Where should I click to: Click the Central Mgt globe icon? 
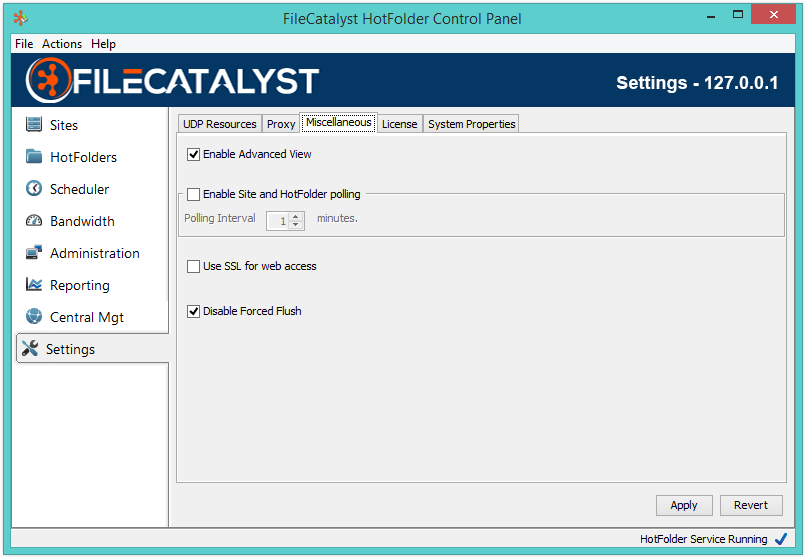point(34,317)
